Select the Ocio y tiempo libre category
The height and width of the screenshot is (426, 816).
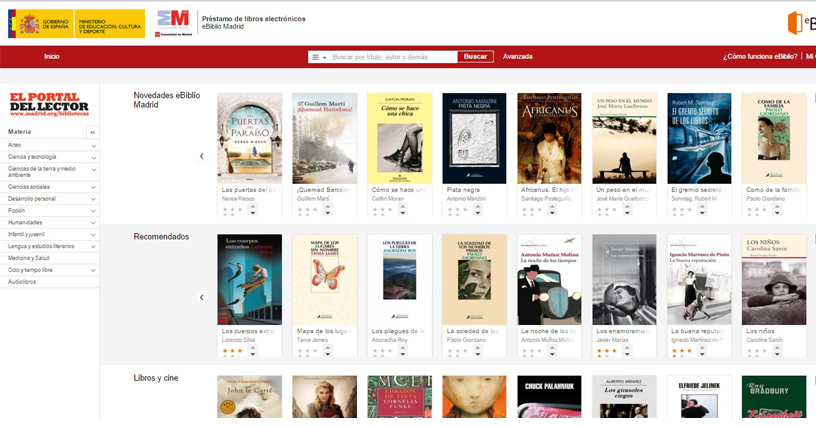click(30, 270)
